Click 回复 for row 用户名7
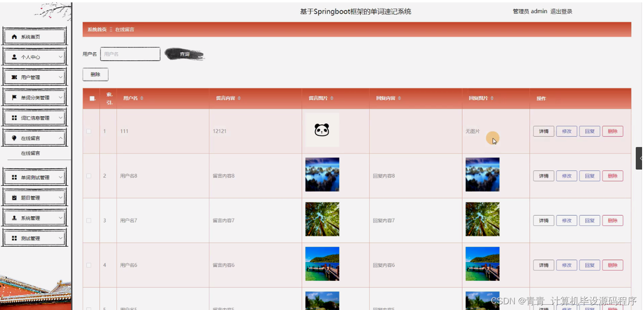Viewport: 644px width, 310px height. click(589, 221)
